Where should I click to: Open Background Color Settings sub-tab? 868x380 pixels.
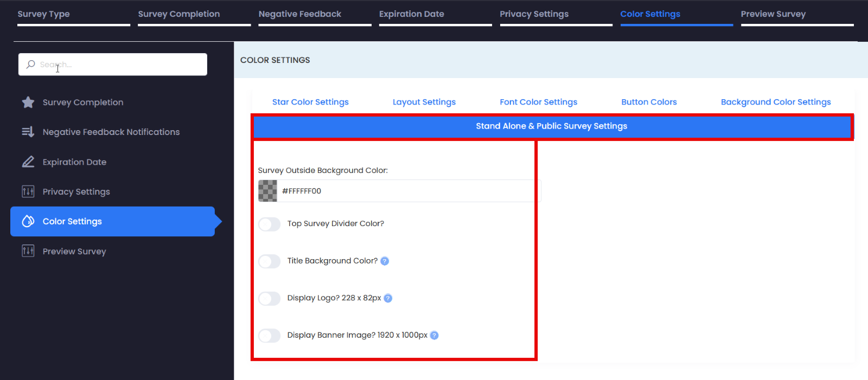(x=776, y=102)
